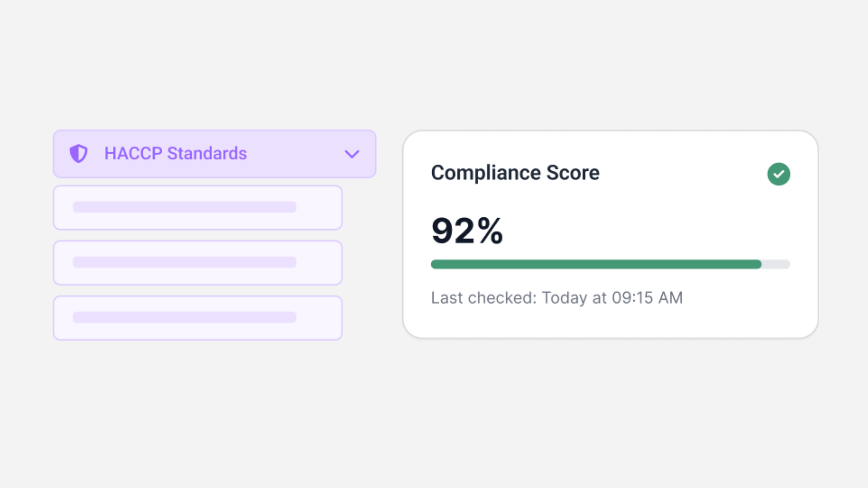The width and height of the screenshot is (868, 488).
Task: Click the word 'HACCP' in dropdown header
Action: 133,154
